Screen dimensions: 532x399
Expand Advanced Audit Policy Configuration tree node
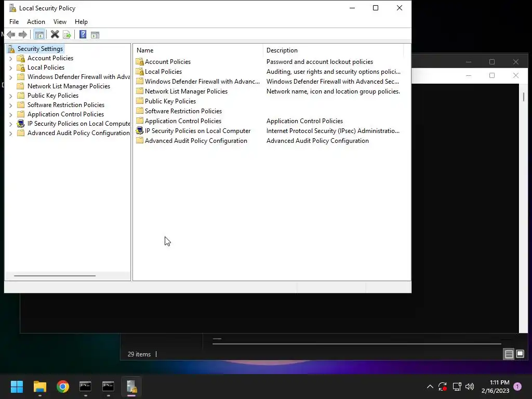[x=10, y=134]
